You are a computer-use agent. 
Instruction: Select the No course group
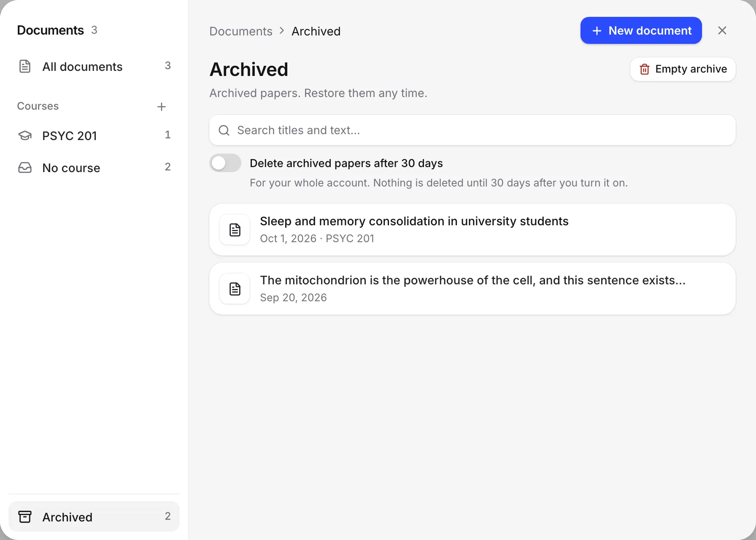pos(94,167)
